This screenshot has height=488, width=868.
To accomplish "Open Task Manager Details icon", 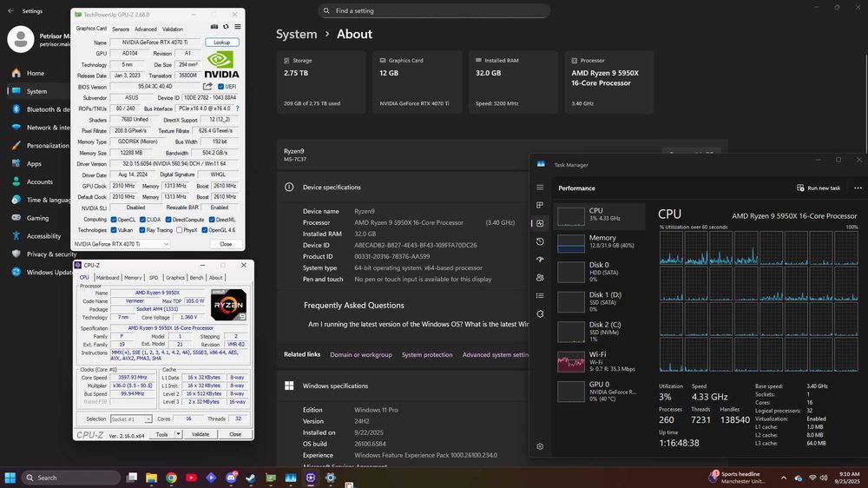I will (x=540, y=296).
